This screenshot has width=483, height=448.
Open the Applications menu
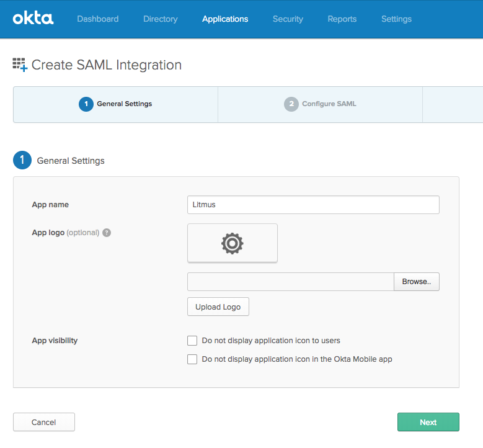point(225,19)
